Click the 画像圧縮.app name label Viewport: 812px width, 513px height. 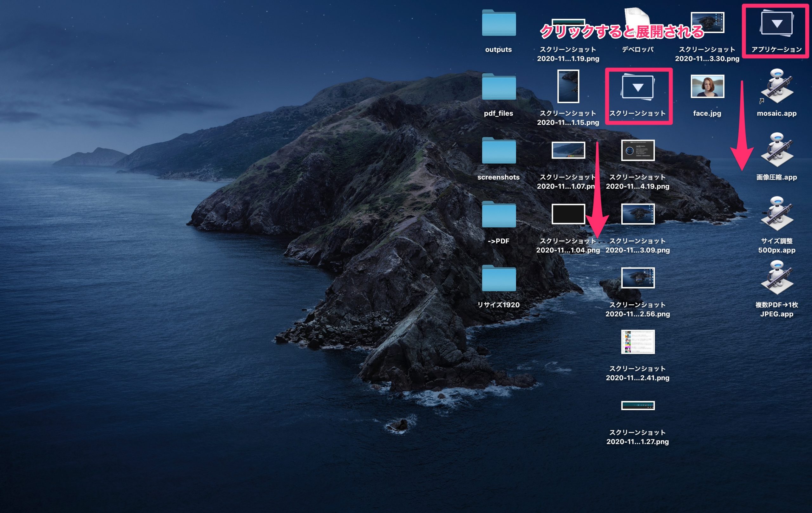[776, 177]
